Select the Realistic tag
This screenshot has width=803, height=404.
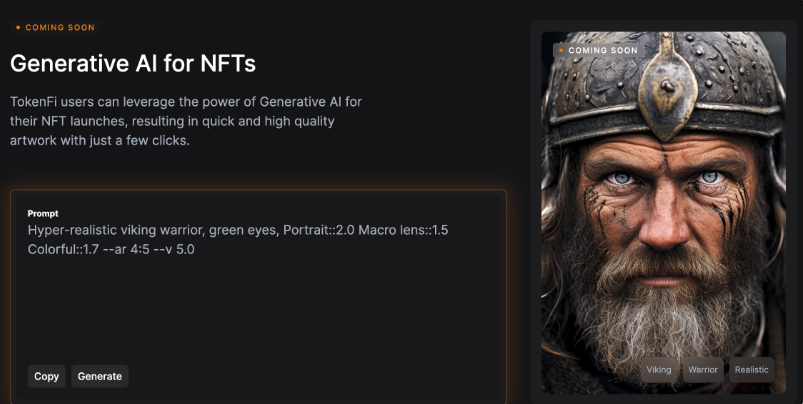pyautogui.click(x=752, y=370)
